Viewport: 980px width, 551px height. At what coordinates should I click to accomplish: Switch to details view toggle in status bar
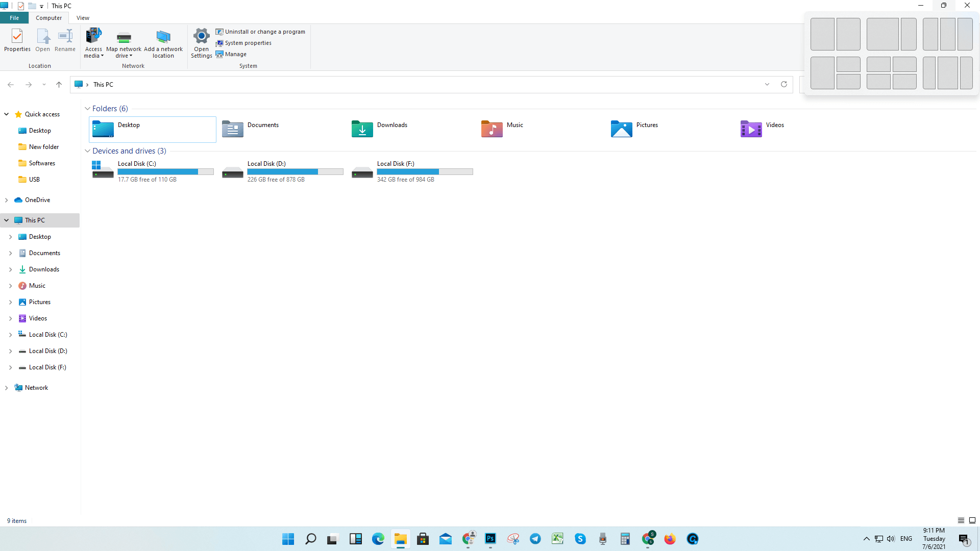tap(961, 520)
